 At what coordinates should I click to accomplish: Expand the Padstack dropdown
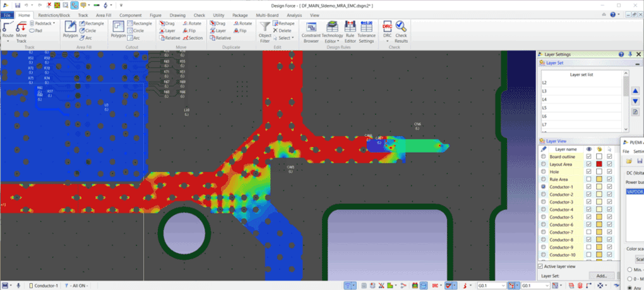coord(54,23)
